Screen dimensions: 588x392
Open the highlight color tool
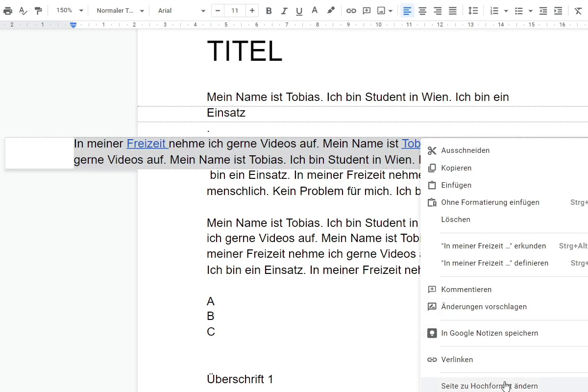pos(331,10)
